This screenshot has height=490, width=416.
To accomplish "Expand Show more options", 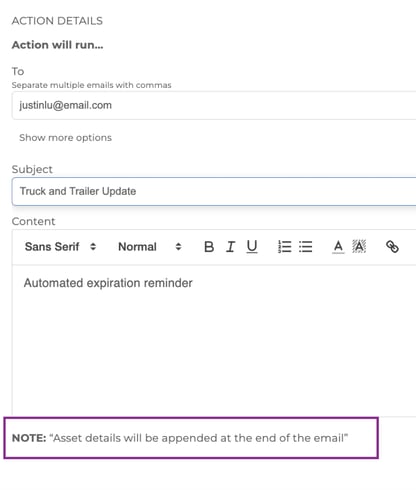I will click(x=65, y=138).
